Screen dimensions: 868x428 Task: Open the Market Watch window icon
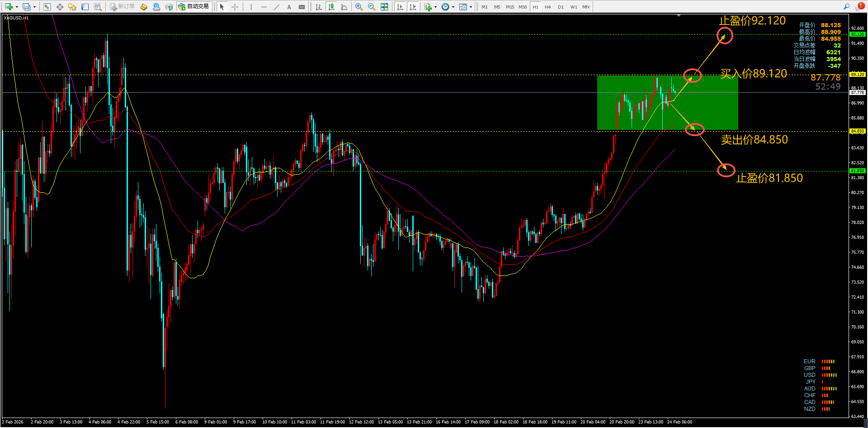[x=47, y=7]
